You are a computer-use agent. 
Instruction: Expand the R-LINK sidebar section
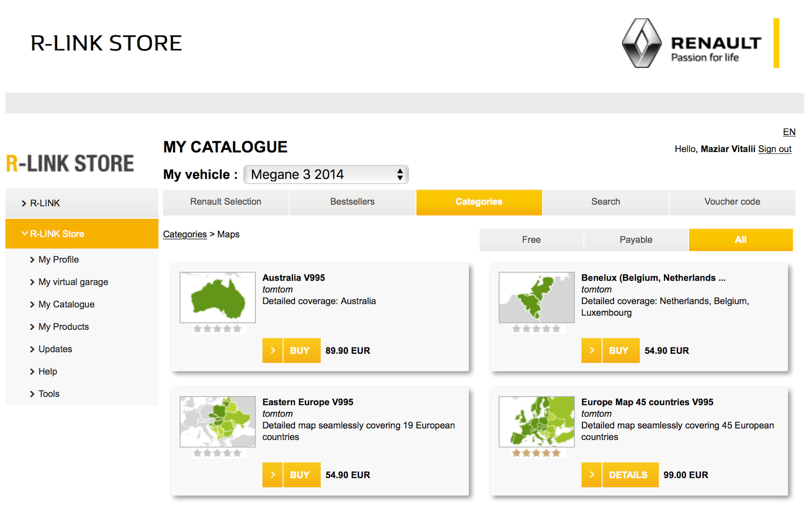coord(45,203)
